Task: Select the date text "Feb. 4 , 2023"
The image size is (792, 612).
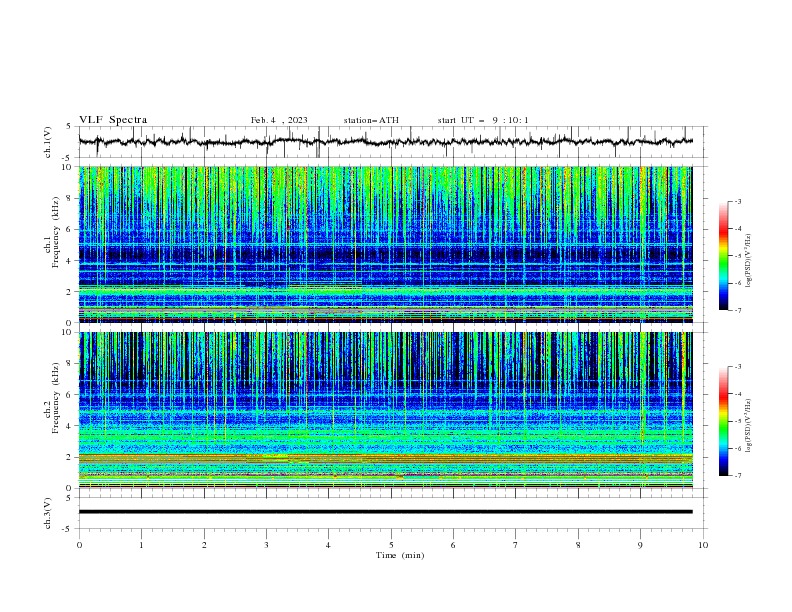Action: click(279, 120)
